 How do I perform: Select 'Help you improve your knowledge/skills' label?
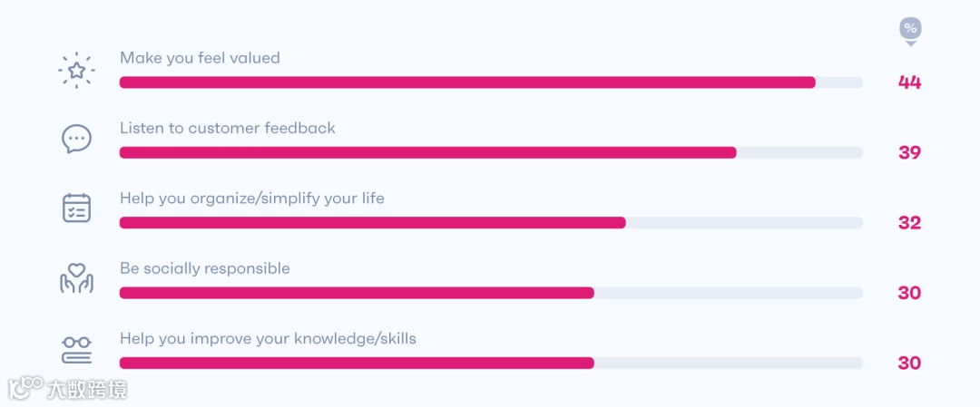(268, 338)
